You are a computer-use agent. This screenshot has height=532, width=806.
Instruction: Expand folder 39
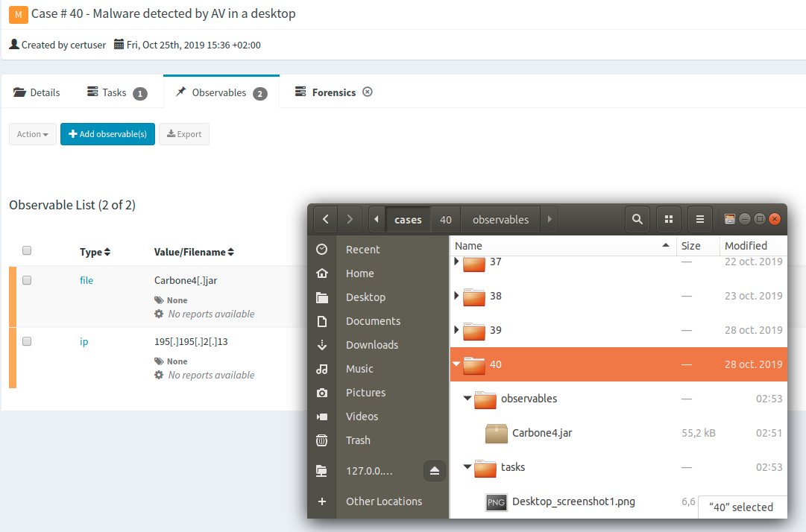tap(457, 330)
